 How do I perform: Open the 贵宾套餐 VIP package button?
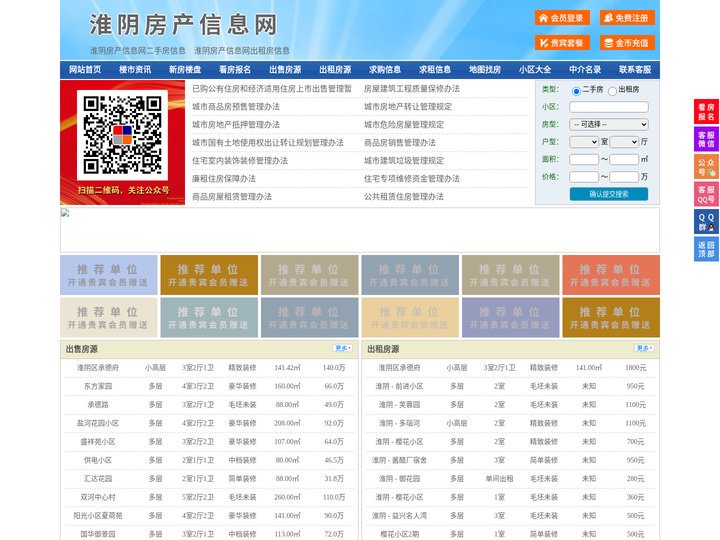click(x=562, y=43)
